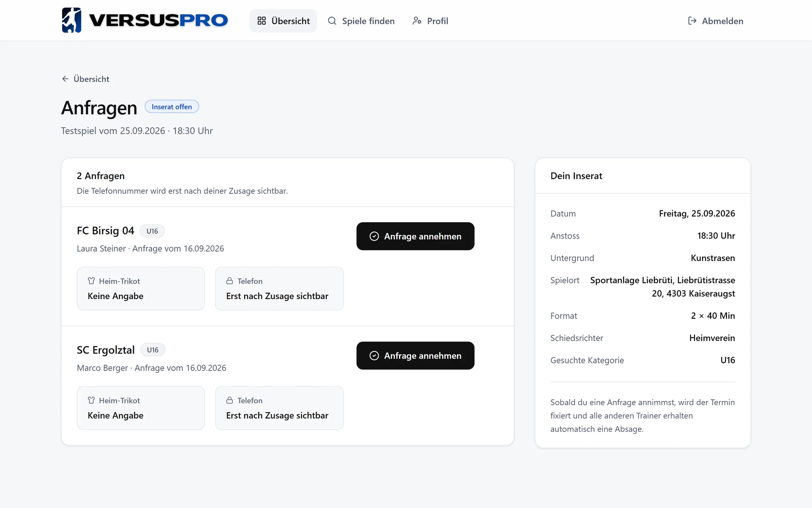Viewport: 812px width, 508px height.
Task: Click the jersey icon in SC Ergolztal card
Action: [91, 400]
